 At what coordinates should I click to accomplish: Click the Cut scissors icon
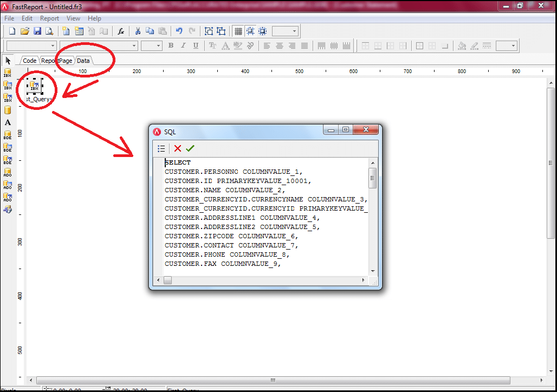(138, 31)
